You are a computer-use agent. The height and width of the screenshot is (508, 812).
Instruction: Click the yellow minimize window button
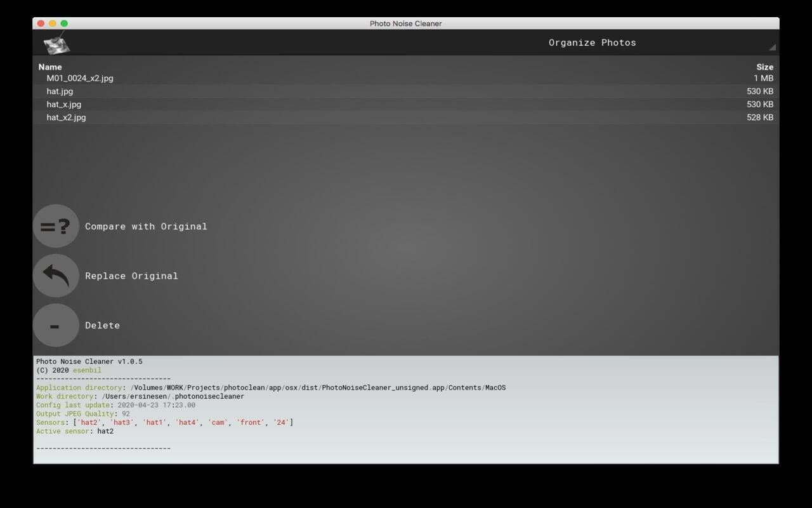point(52,23)
